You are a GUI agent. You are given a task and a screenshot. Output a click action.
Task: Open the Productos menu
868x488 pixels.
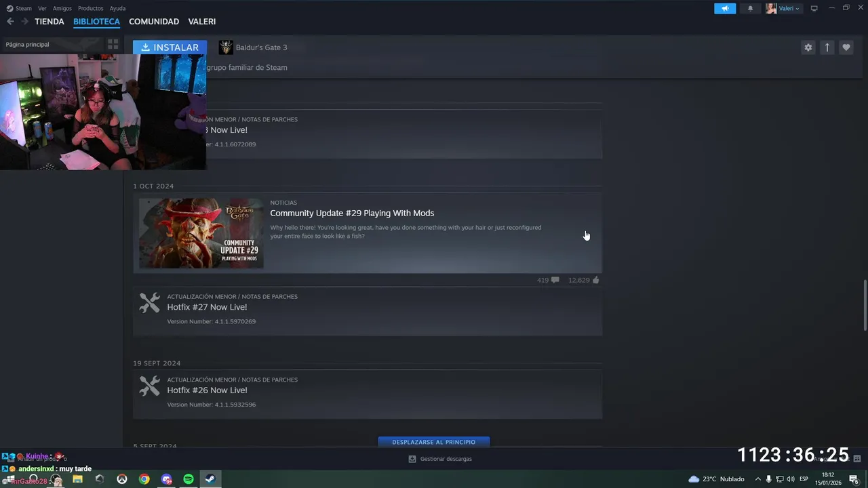click(91, 8)
